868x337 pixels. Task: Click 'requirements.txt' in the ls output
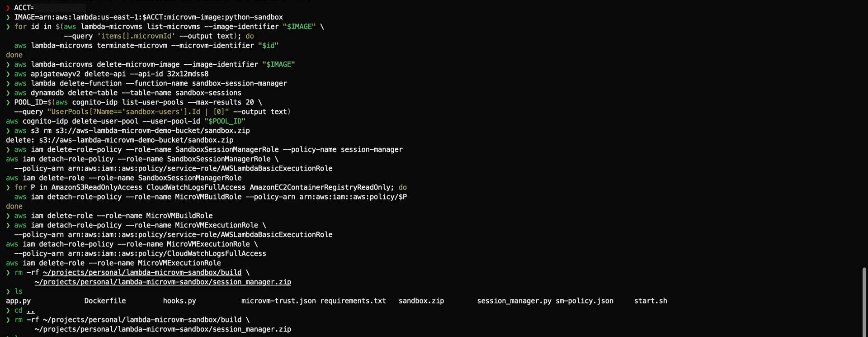point(353,301)
